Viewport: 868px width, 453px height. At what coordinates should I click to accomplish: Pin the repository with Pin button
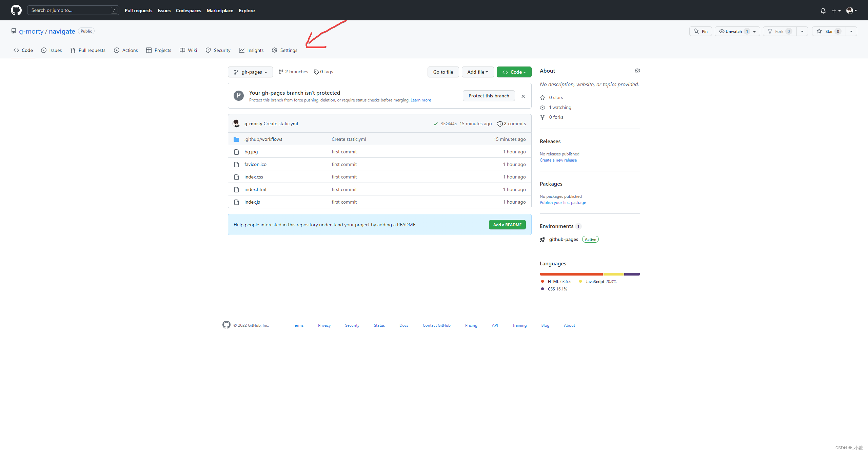coord(701,31)
